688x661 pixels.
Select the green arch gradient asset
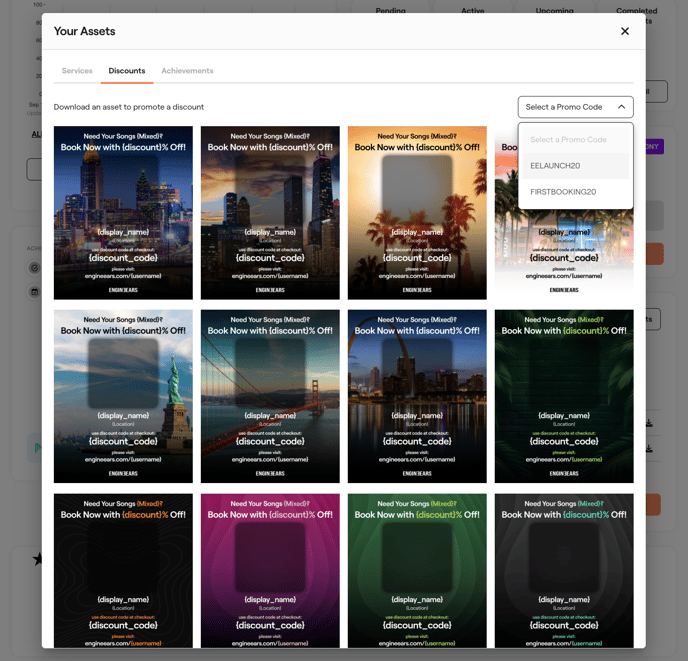click(x=417, y=570)
